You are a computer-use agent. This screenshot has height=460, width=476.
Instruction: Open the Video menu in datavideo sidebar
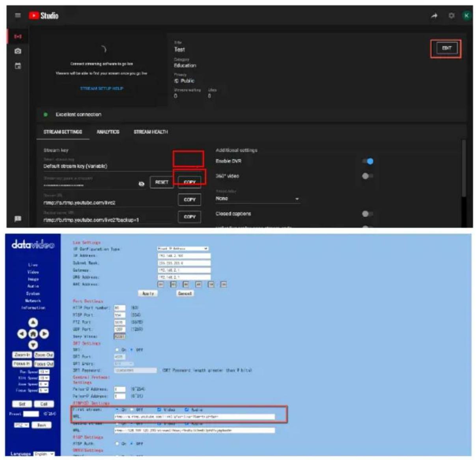tap(33, 272)
